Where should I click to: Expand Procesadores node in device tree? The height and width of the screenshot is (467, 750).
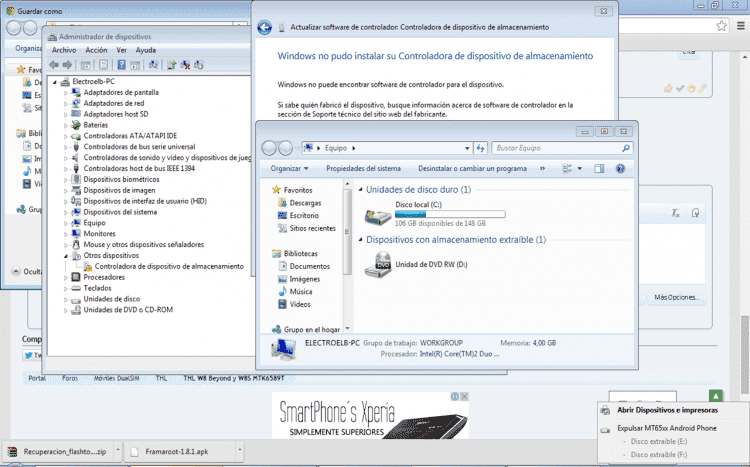click(66, 278)
